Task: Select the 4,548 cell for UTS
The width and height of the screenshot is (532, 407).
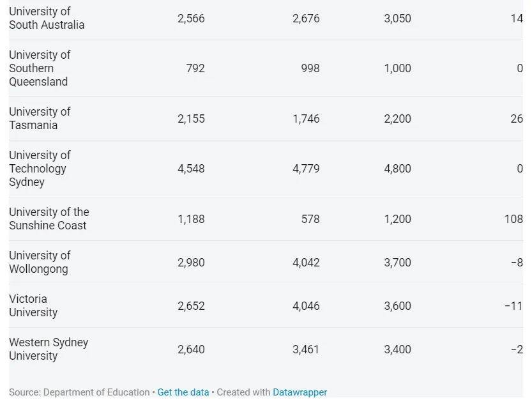Action: tap(191, 169)
